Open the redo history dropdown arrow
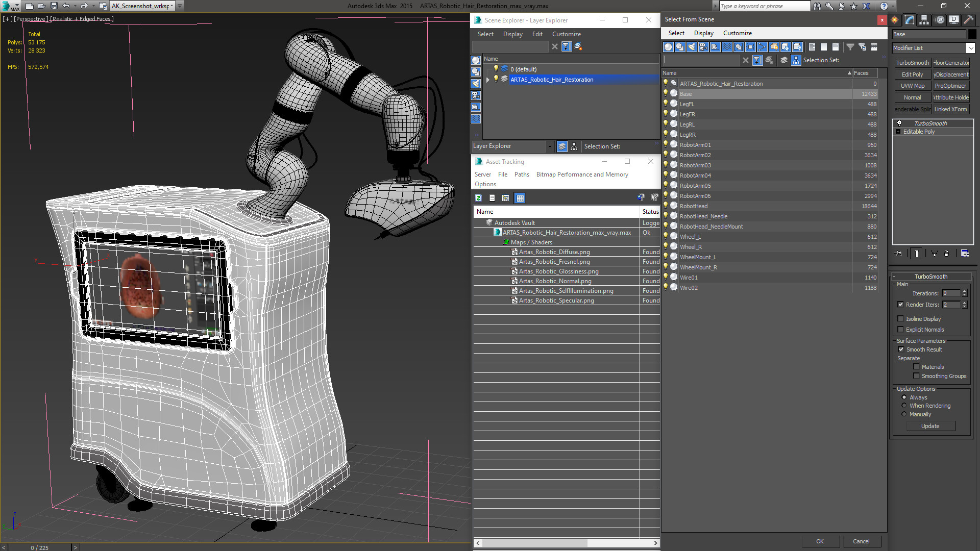The height and width of the screenshot is (551, 980). [x=93, y=6]
